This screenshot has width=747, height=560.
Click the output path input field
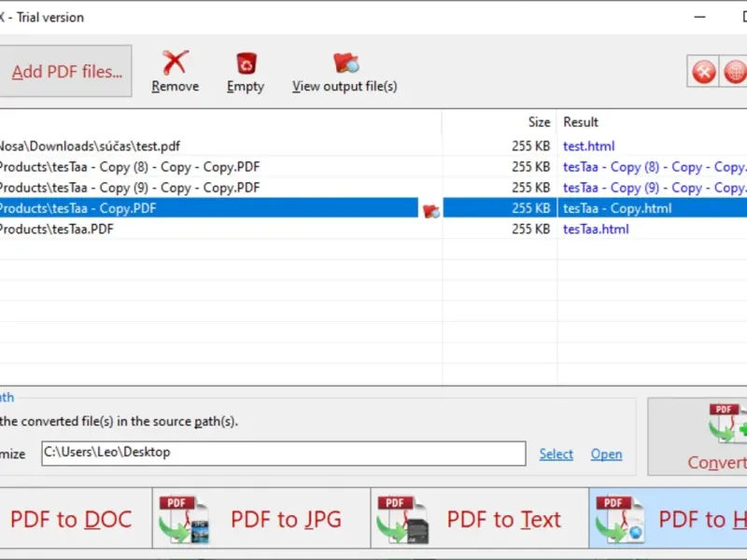click(284, 454)
